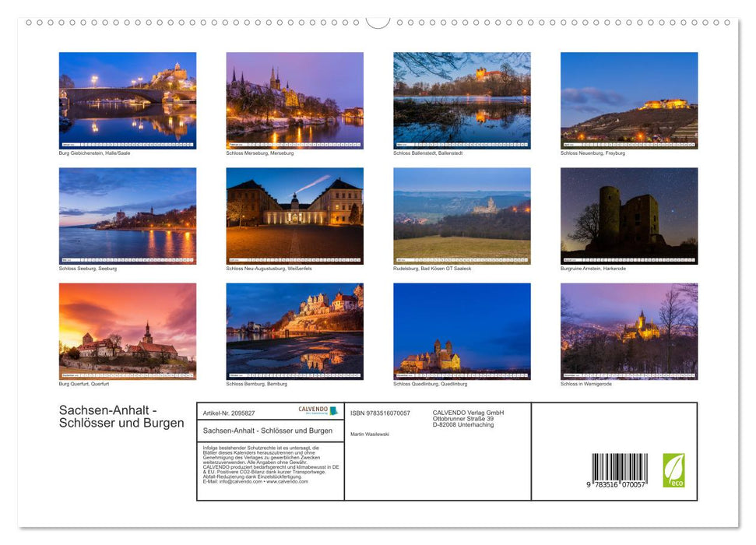Image resolution: width=756 pixels, height=545 pixels.
Task: Click the Schloss Neu-Augustusburg, Weißenfels photo
Action: click(x=294, y=216)
